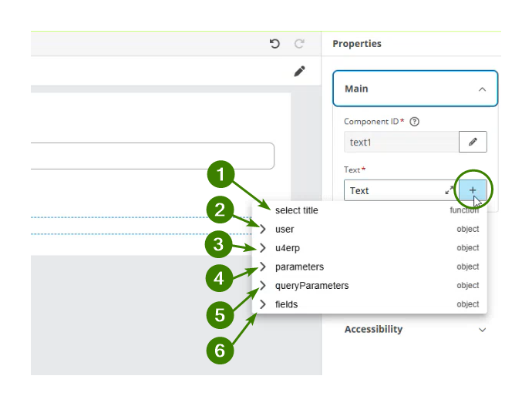Click the plus button next to Text field

coord(473,190)
